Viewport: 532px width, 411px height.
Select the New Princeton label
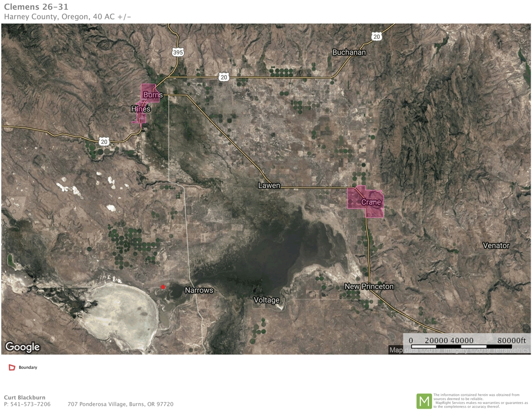[x=369, y=287]
